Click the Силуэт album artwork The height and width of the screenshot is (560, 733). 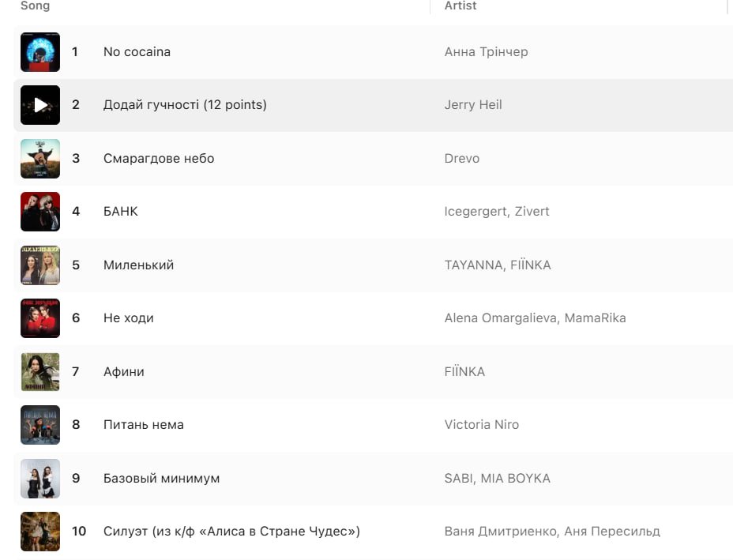(40, 532)
